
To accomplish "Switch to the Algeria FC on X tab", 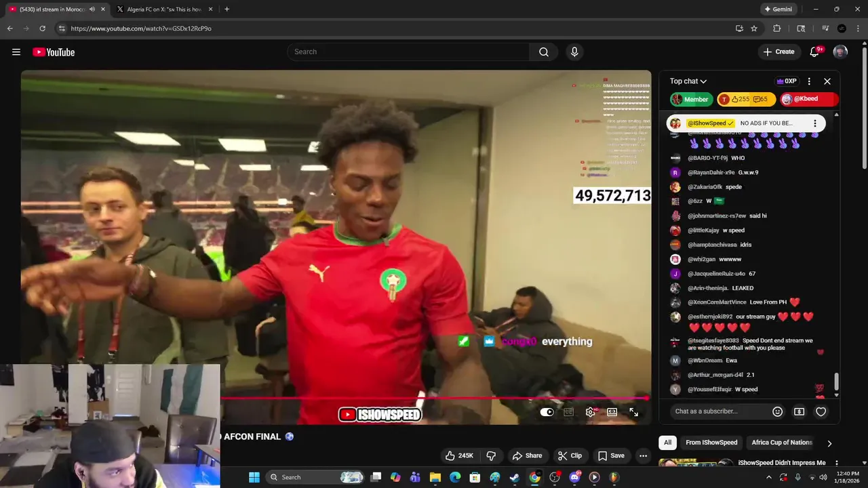I will (165, 9).
